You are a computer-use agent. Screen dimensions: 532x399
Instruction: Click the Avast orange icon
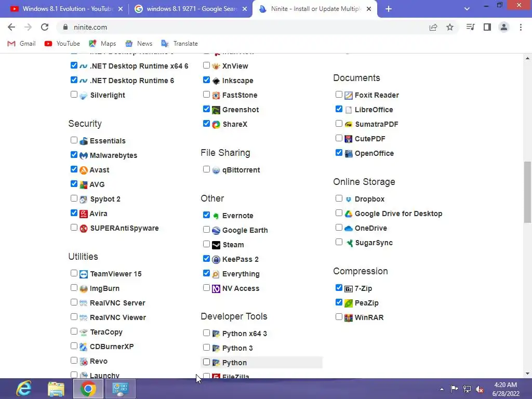(84, 170)
